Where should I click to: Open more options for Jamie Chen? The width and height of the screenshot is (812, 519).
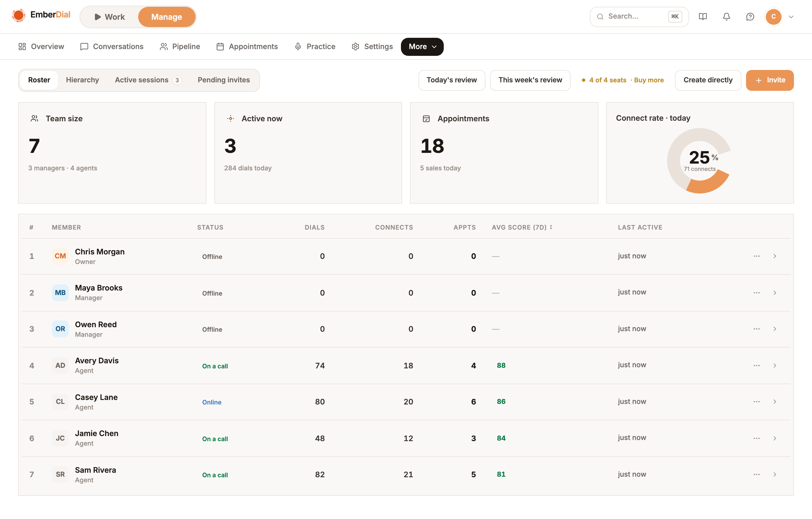pyautogui.click(x=757, y=438)
